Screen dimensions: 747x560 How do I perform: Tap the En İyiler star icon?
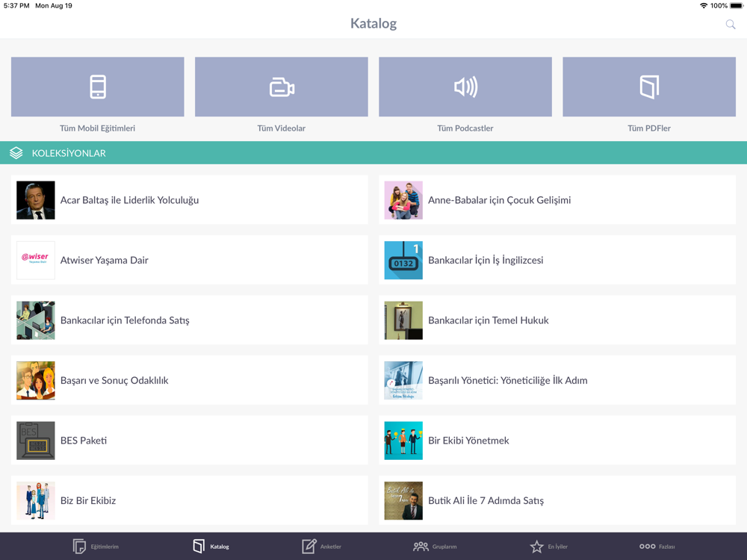coord(537,547)
